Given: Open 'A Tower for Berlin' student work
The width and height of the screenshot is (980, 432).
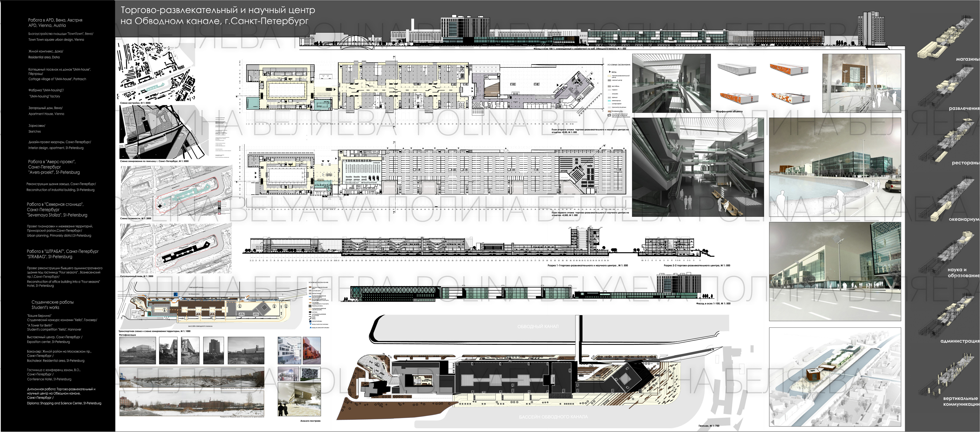Looking at the screenshot, I should pyautogui.click(x=40, y=326).
